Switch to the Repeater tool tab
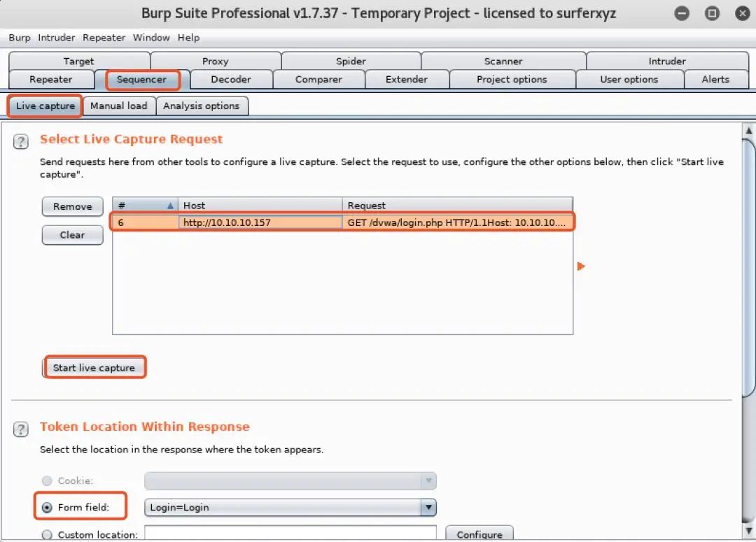Screen dimensions: 756x542 (x=51, y=80)
